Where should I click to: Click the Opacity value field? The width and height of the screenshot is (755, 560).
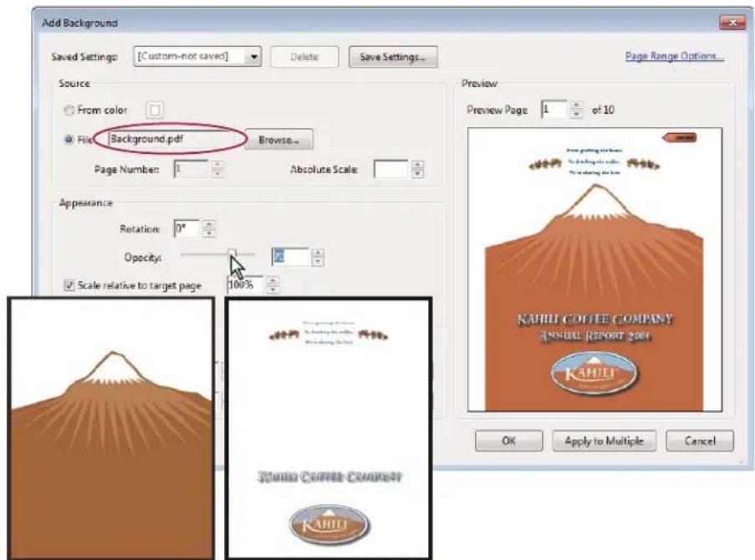coord(290,257)
